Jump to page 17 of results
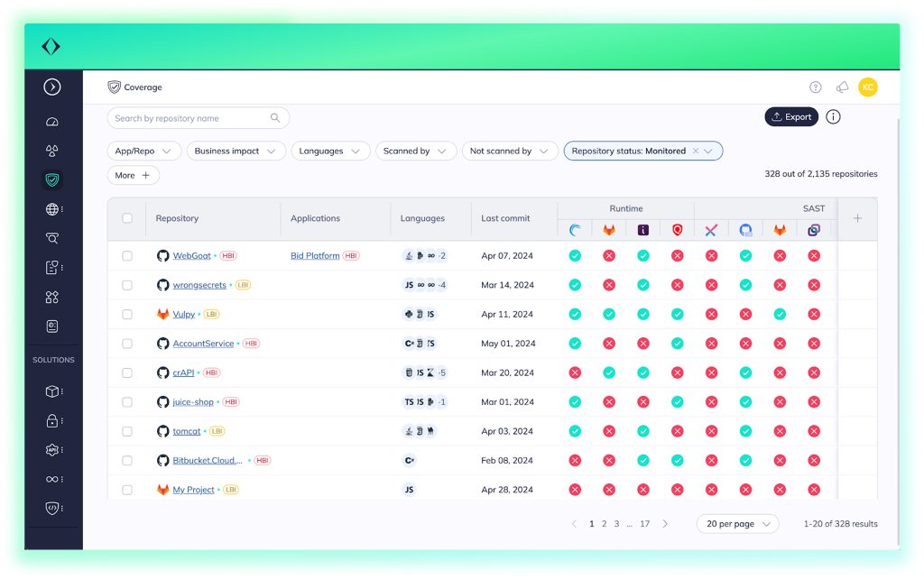The width and height of the screenshot is (924, 579). (x=644, y=524)
